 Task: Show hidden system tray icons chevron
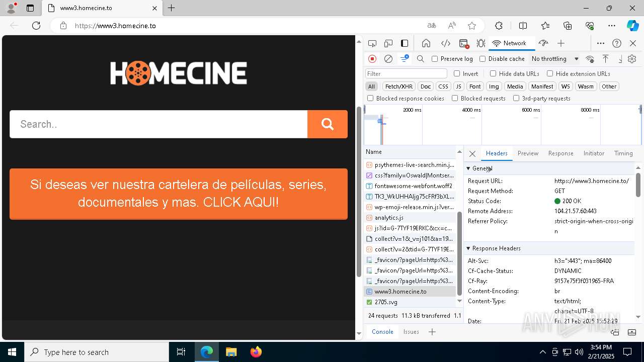pyautogui.click(x=542, y=352)
